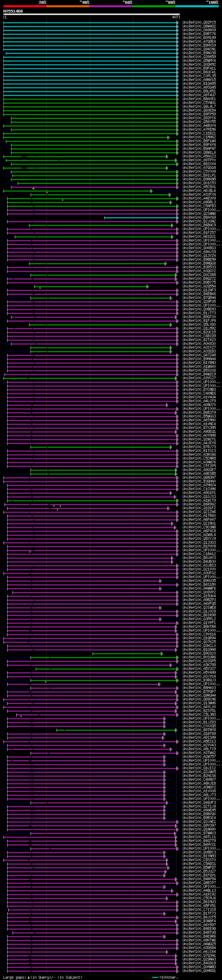Open the UniRef100_Q46UF3 hit link
Screen dimensions: 222x980
coord(199,803)
